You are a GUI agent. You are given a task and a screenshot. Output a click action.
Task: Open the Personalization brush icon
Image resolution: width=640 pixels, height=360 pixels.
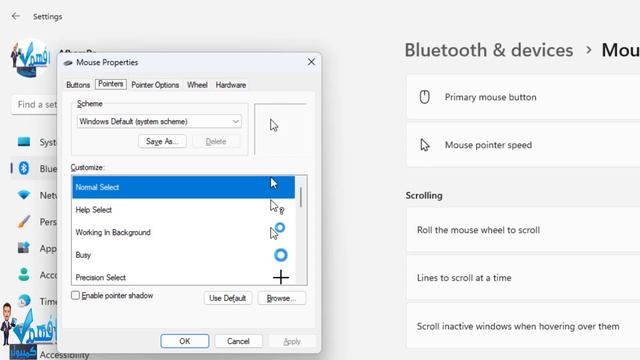click(24, 222)
